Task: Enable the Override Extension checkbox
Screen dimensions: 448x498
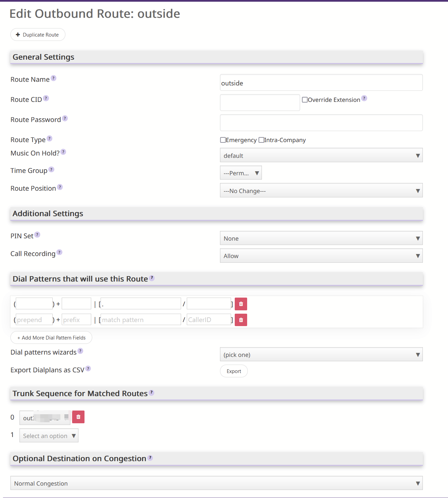Action: 305,100
